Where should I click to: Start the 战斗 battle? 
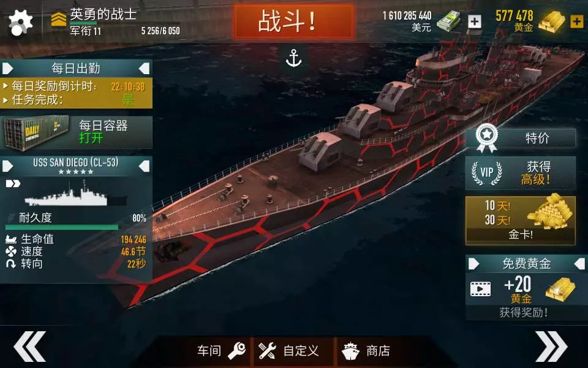click(293, 21)
